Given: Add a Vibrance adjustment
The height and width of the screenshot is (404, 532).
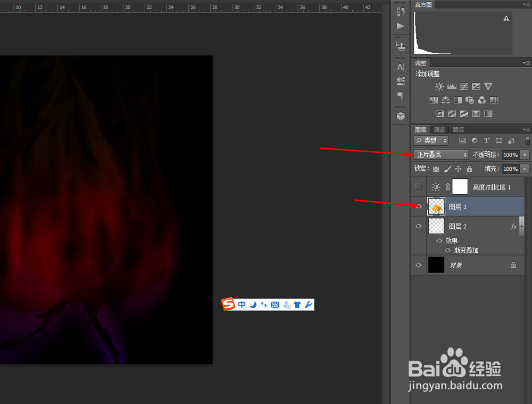Looking at the screenshot, I should pos(488,86).
